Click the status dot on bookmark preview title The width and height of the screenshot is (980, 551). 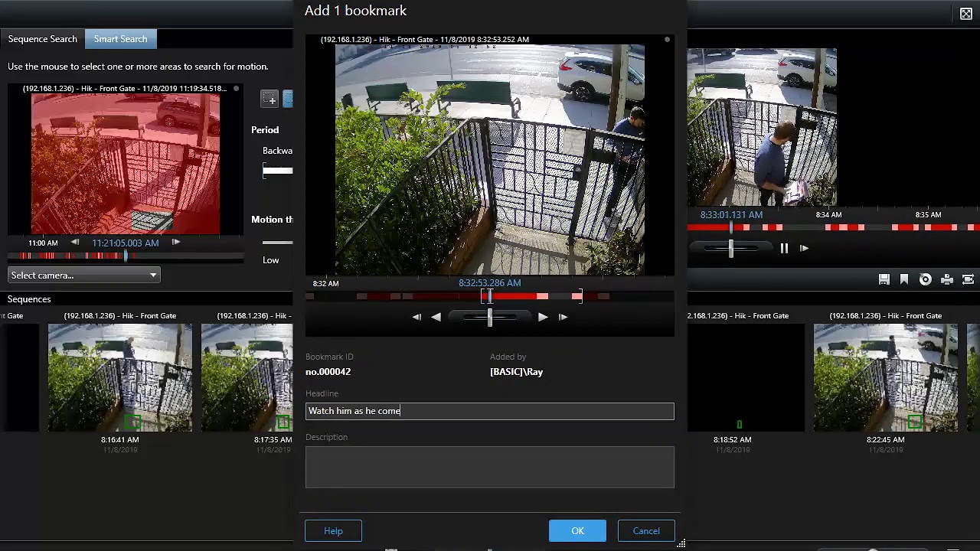click(x=667, y=40)
